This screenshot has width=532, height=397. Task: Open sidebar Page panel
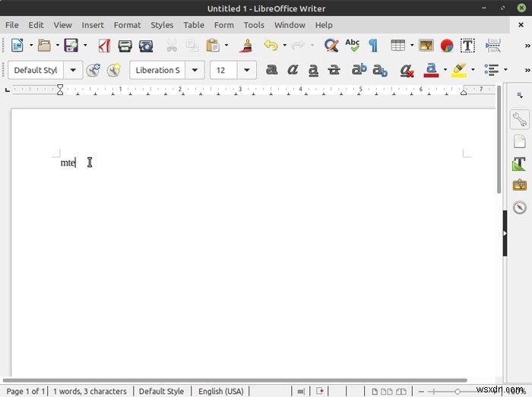coord(519,141)
